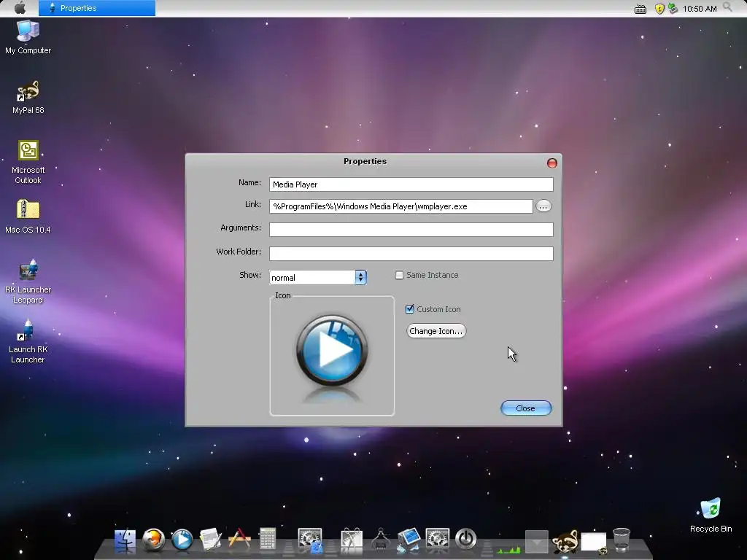Select the Launch RK Launcher shortcut
Screen dimensions: 747x560
(28, 341)
